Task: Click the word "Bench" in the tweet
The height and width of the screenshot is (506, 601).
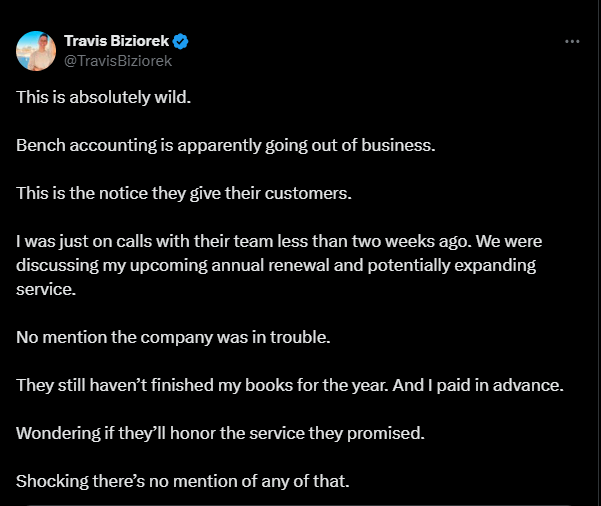Action: (41, 145)
